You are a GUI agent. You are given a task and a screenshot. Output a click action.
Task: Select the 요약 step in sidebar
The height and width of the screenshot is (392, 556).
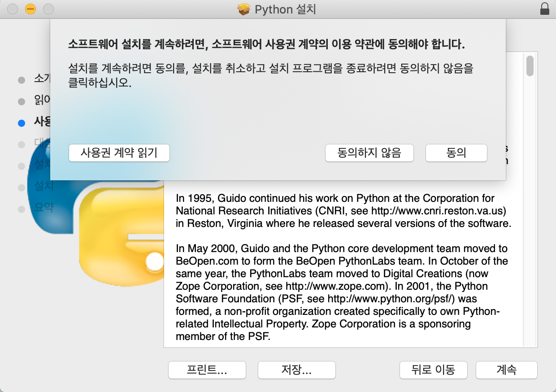[x=44, y=207]
